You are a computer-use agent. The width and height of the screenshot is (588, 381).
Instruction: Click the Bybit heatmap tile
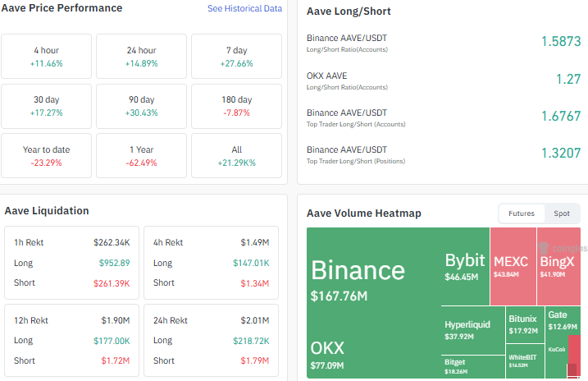tap(465, 266)
